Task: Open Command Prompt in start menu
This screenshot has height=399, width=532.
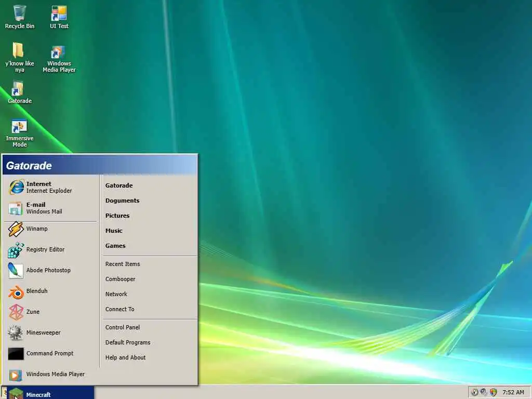Action: tap(50, 353)
